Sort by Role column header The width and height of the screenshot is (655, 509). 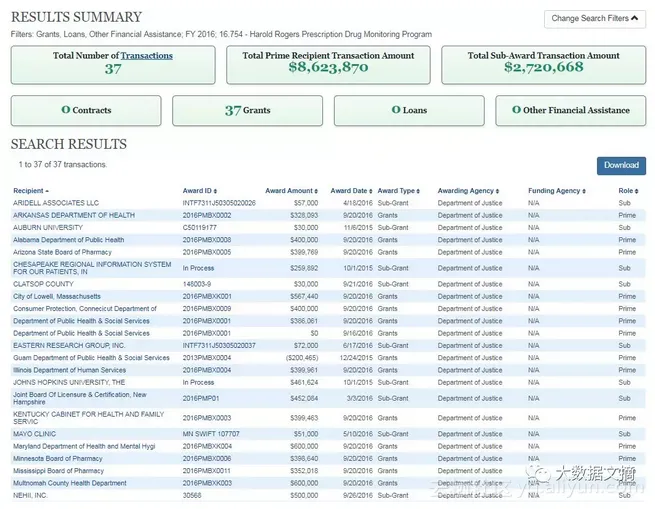pos(626,190)
